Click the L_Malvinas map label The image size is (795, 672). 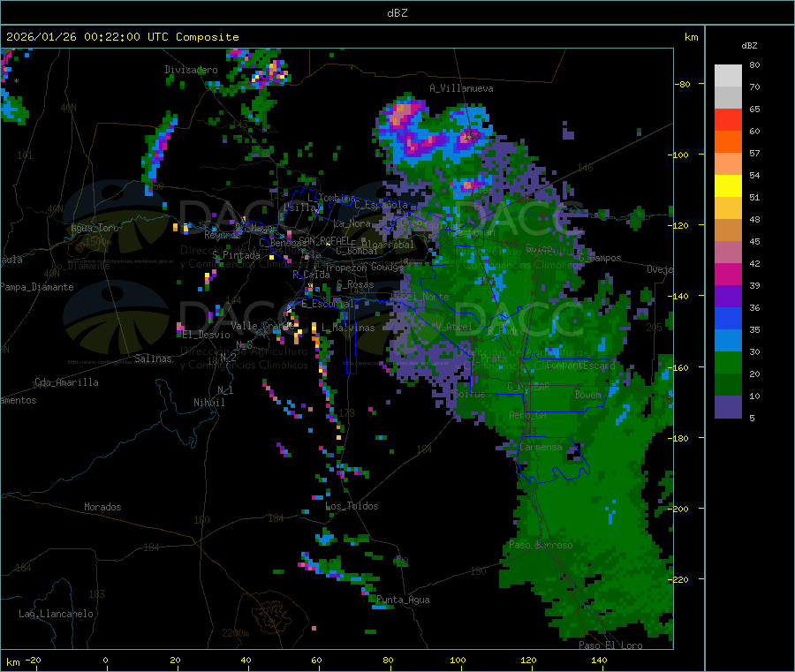point(348,328)
